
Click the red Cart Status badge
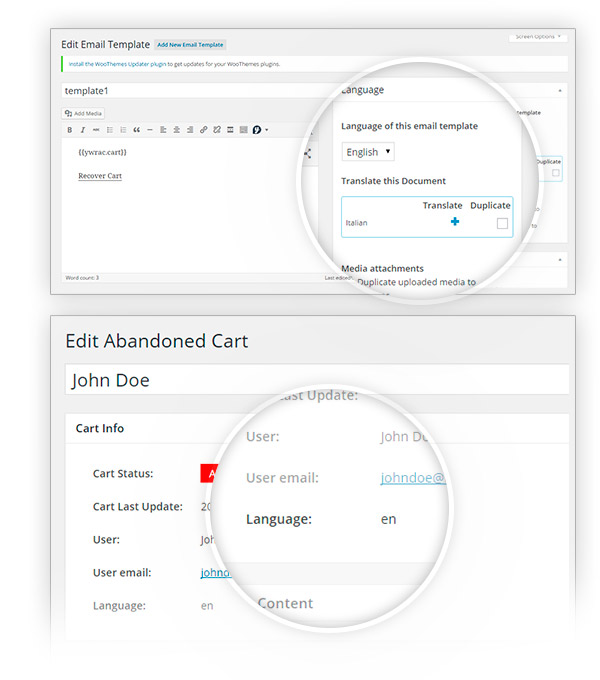click(x=209, y=474)
